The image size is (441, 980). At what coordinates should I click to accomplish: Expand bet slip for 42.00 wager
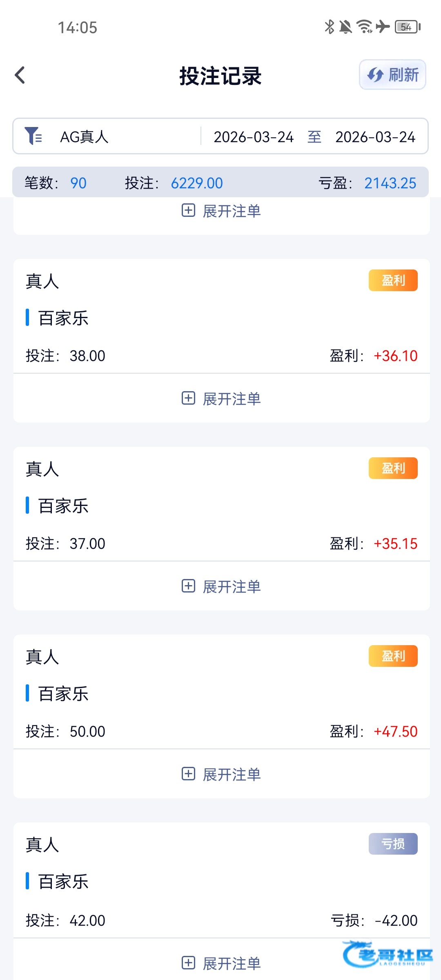[x=221, y=963]
